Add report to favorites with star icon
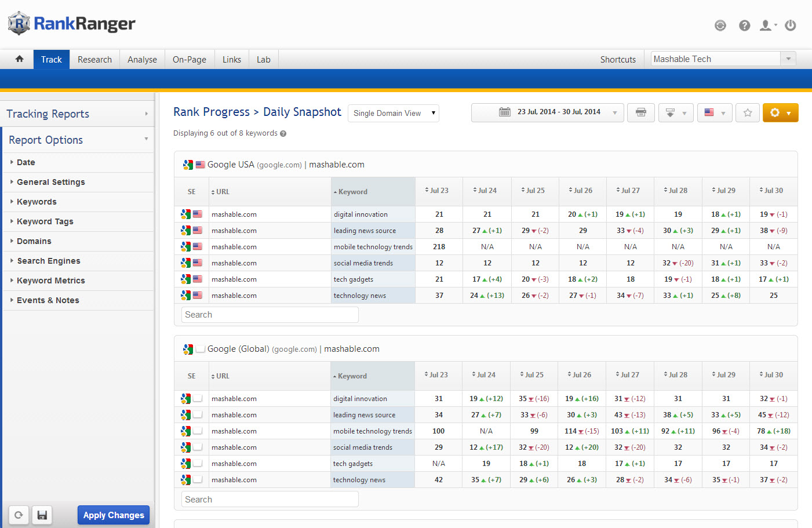The width and height of the screenshot is (812, 528). 748,112
